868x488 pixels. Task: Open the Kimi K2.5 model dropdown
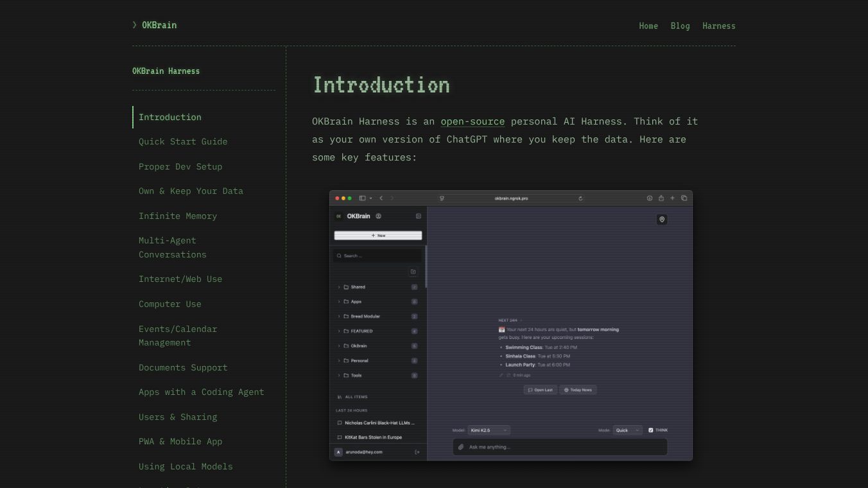pos(489,430)
